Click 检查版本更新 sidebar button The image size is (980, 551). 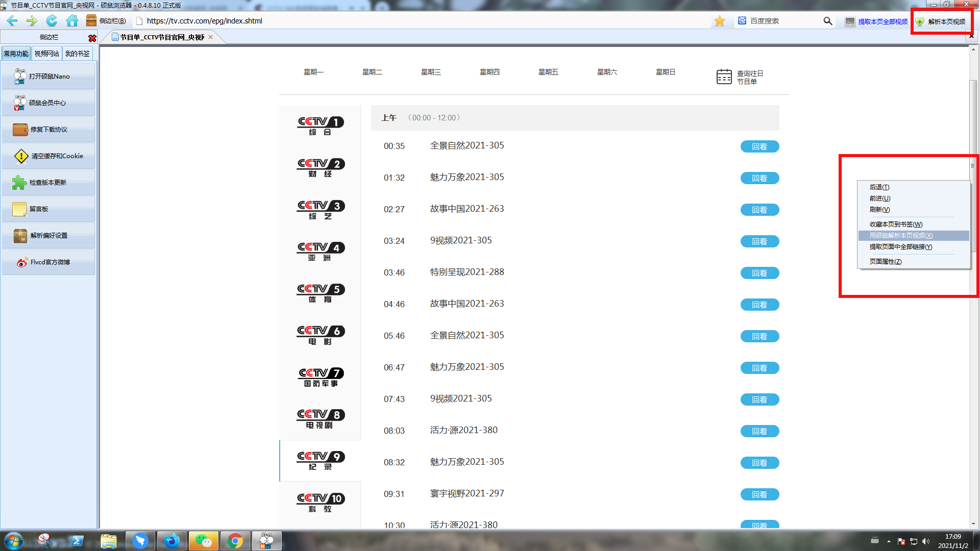pyautogui.click(x=48, y=183)
